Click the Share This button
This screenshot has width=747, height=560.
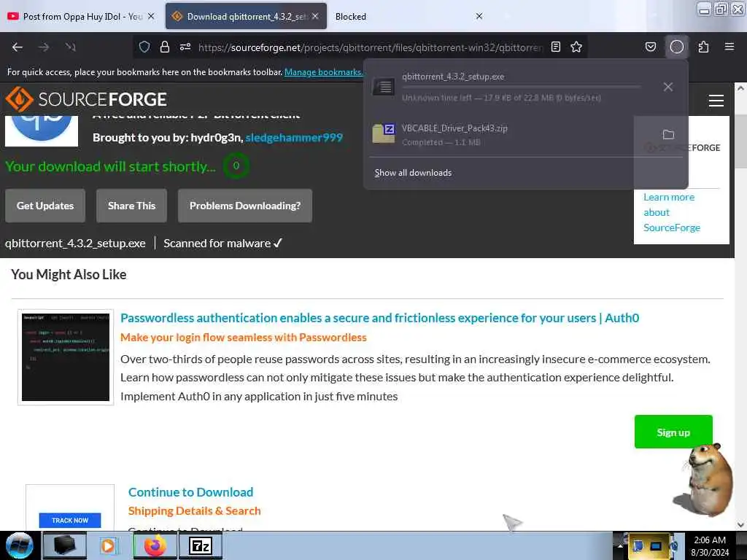[131, 206]
